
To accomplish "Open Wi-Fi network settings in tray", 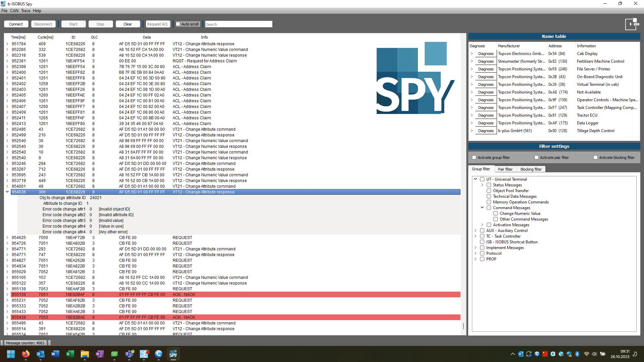I will pyautogui.click(x=586, y=354).
